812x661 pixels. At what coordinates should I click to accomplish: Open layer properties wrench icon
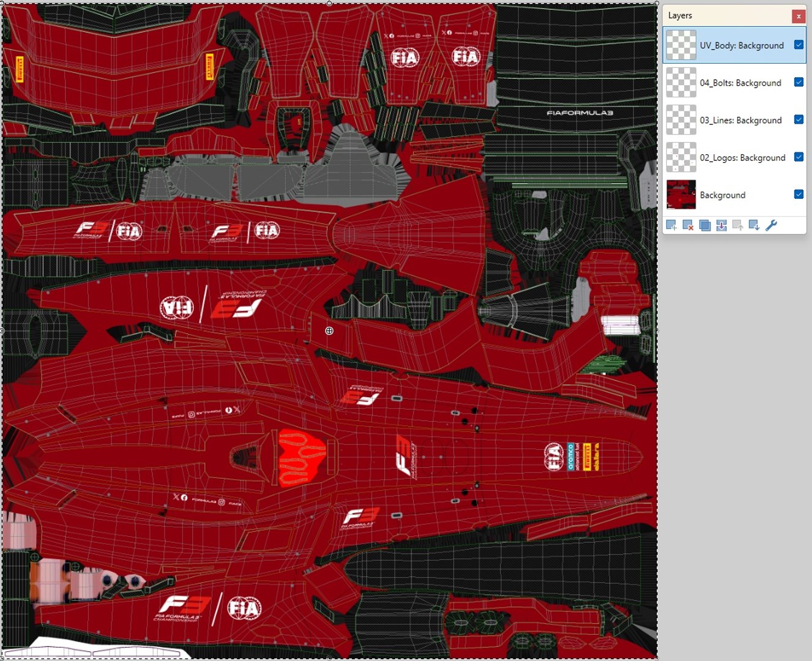[771, 225]
